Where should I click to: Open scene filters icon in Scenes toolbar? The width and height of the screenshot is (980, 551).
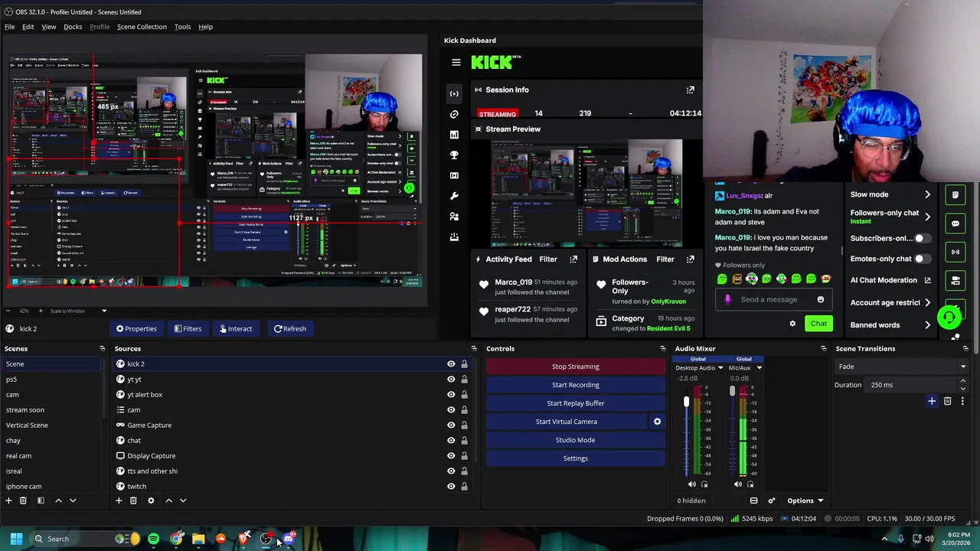click(x=41, y=500)
